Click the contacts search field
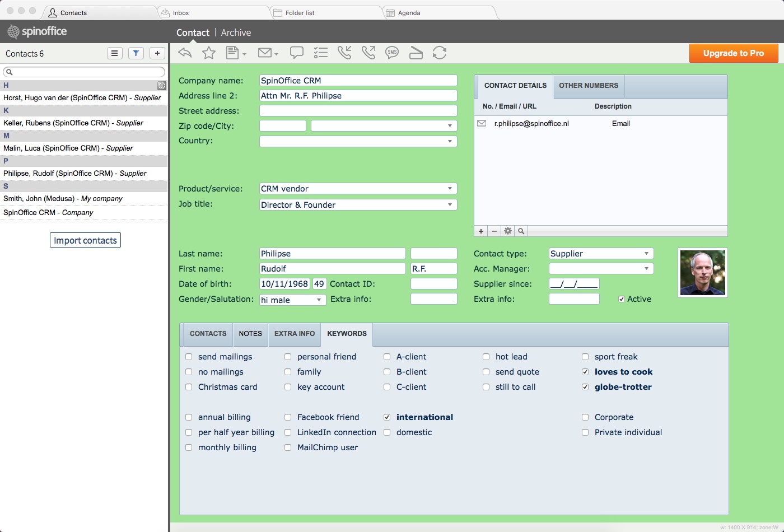The height and width of the screenshot is (532, 784). click(x=84, y=72)
